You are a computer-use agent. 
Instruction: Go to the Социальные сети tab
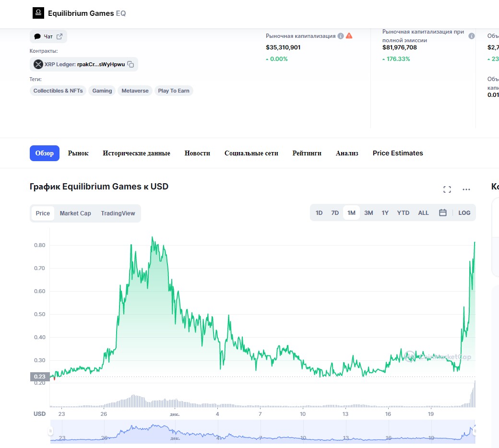(251, 153)
